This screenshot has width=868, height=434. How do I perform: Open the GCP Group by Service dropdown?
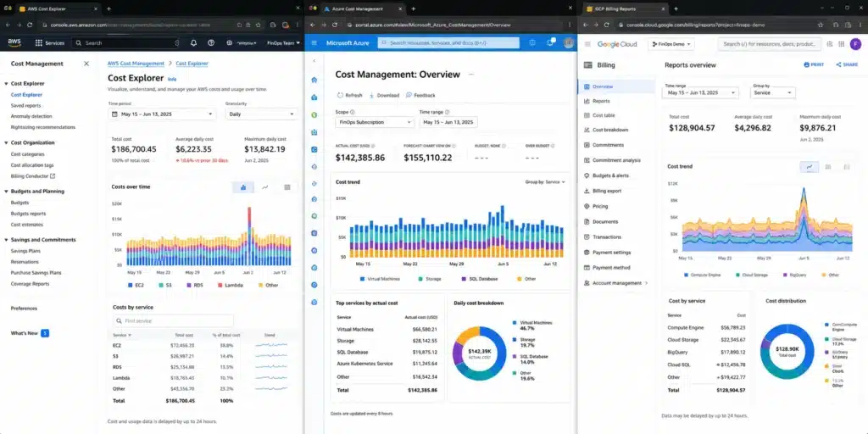pos(773,93)
